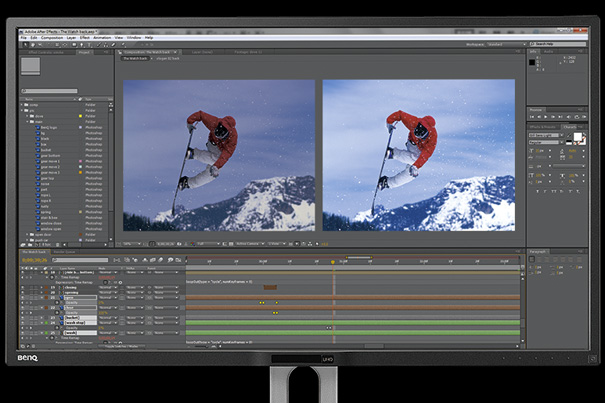The width and height of the screenshot is (605, 403).
Task: Switch to the Render Queue tab
Action: click(64, 252)
